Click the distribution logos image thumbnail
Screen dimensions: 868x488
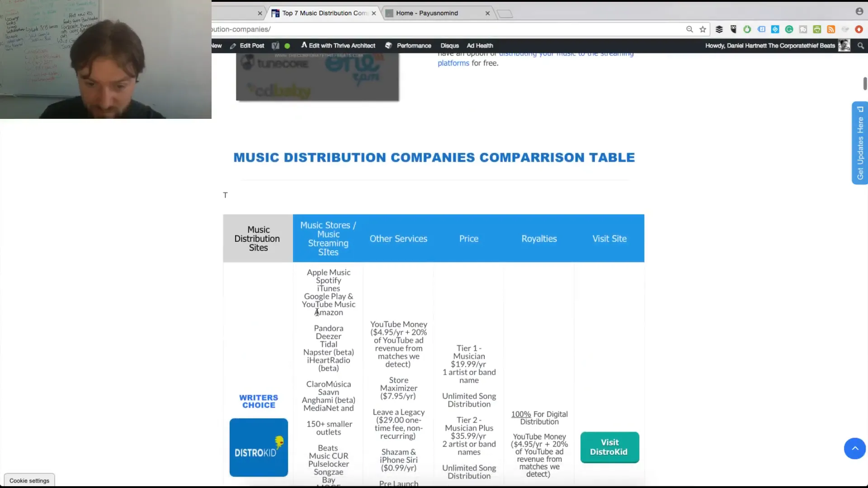pyautogui.click(x=317, y=77)
